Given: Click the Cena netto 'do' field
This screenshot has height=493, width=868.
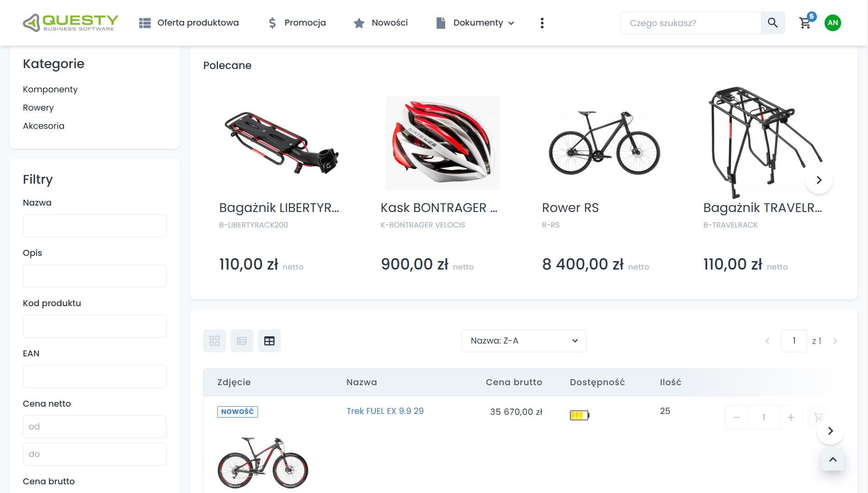Looking at the screenshot, I should 95,454.
